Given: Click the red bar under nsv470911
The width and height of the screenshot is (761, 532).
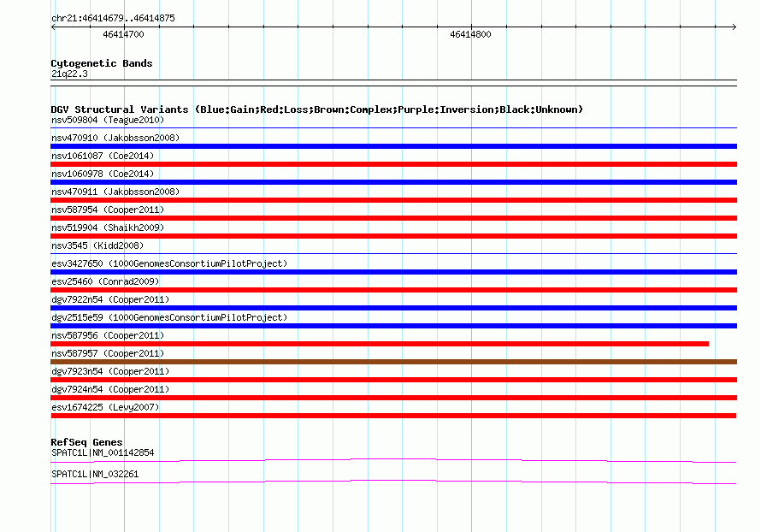Looking at the screenshot, I should [393, 200].
